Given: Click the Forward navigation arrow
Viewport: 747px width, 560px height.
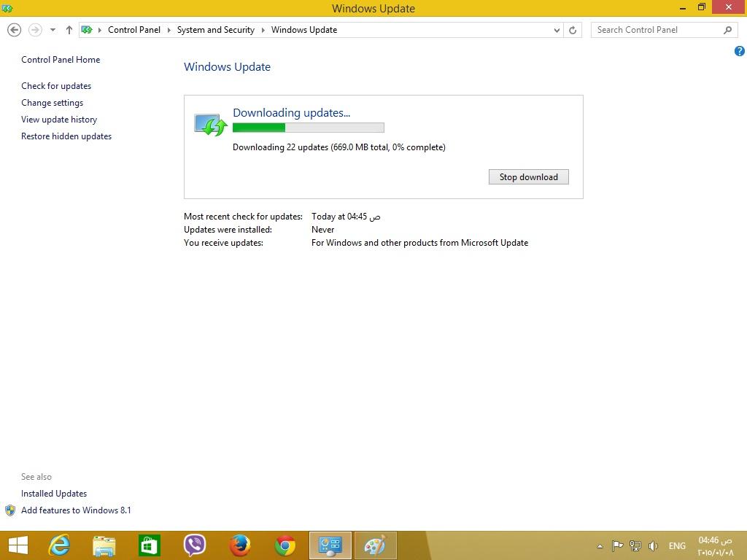Looking at the screenshot, I should [35, 30].
